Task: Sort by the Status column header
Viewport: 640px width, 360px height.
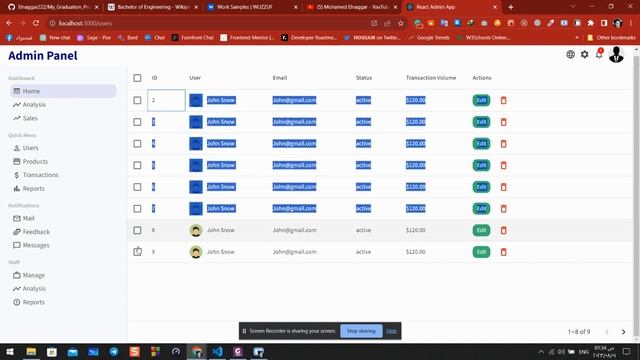Action: [x=364, y=78]
